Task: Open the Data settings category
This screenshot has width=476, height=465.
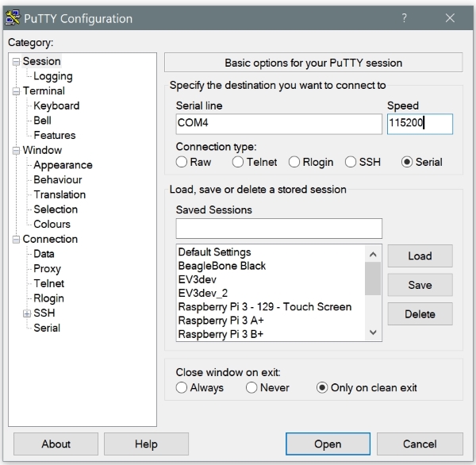Action: click(x=44, y=254)
